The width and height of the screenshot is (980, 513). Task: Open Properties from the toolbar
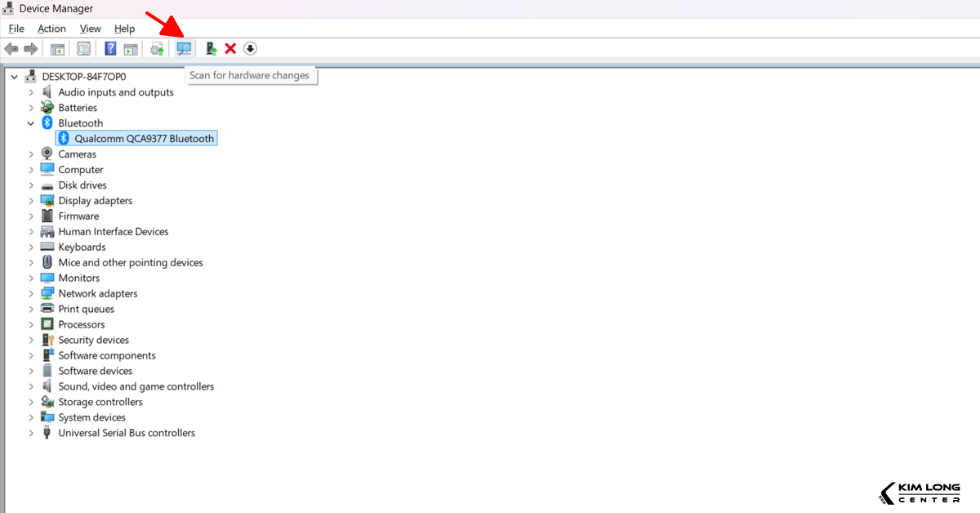tap(83, 48)
